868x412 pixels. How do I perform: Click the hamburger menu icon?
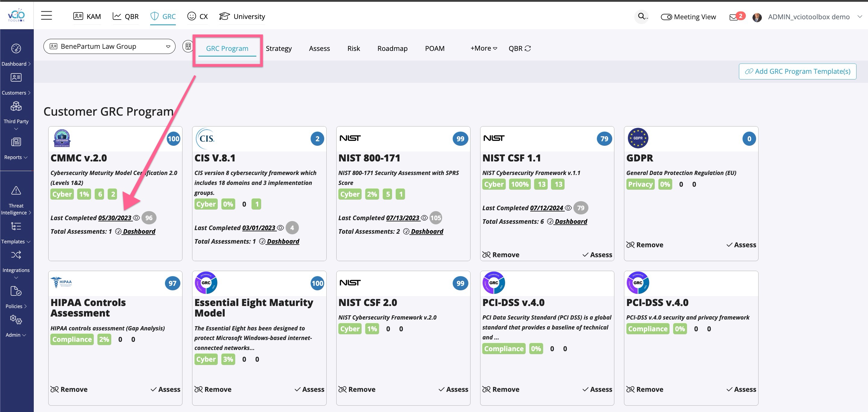(x=46, y=16)
